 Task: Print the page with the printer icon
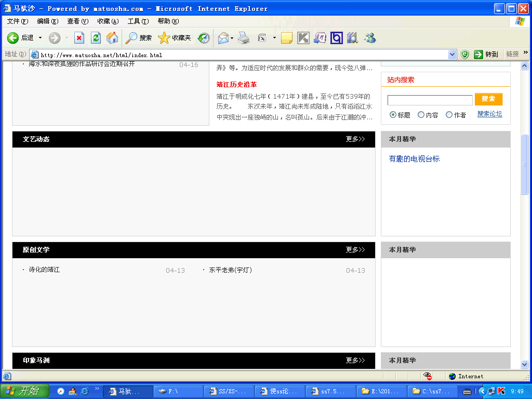coord(244,38)
